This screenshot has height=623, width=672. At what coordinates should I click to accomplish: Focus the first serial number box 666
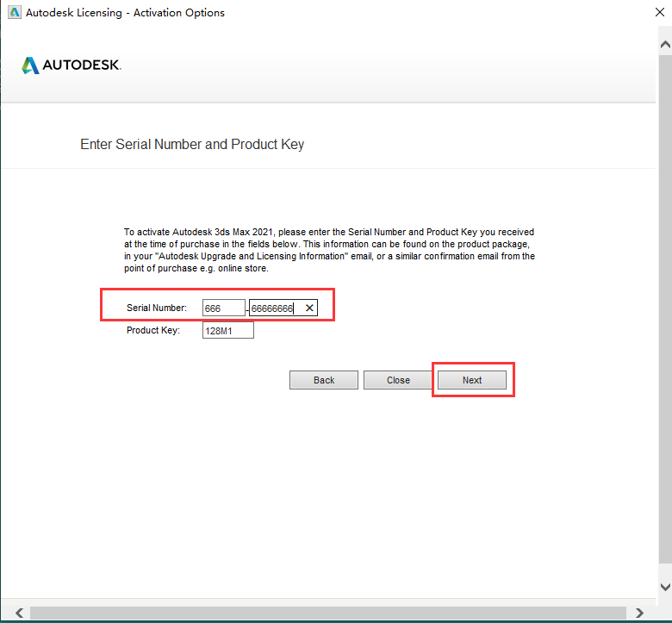(224, 308)
